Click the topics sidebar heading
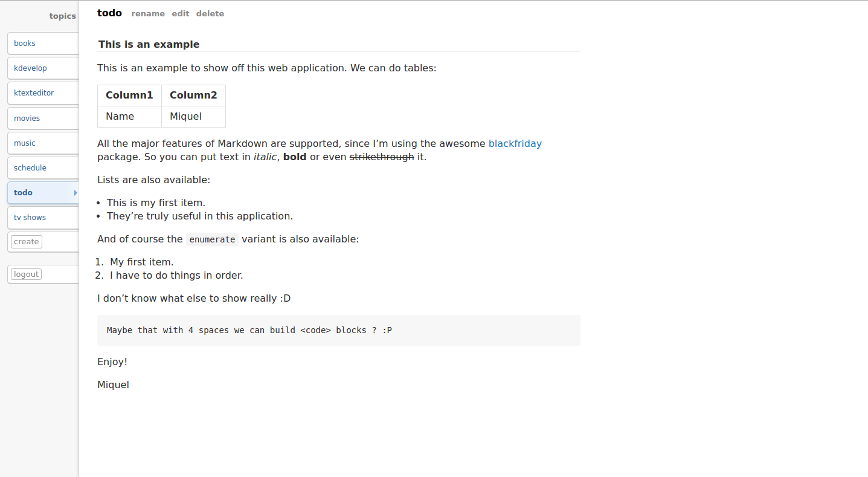This screenshot has height=477, width=868. (63, 16)
